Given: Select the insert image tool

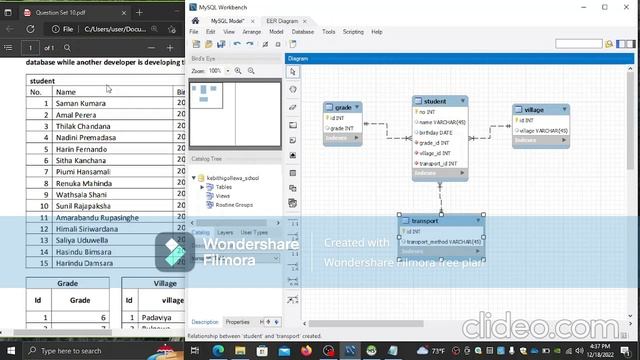Looking at the screenshot, I should click(293, 156).
